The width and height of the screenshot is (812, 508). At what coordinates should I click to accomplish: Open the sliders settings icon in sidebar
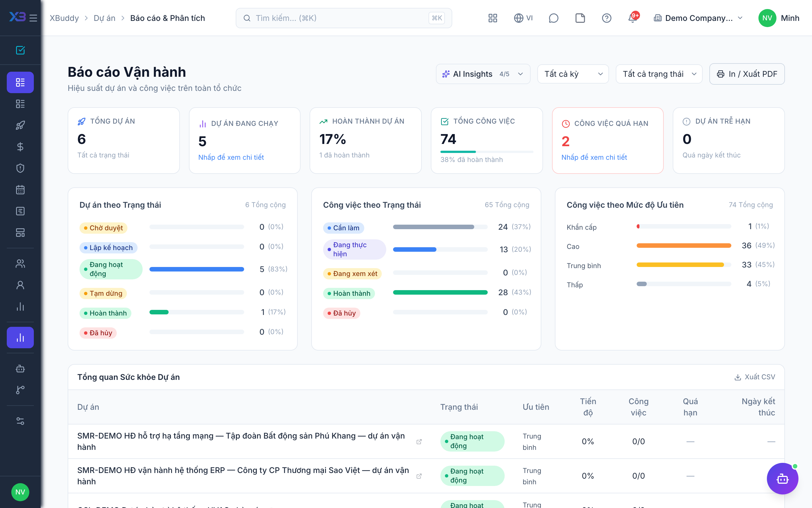click(20, 421)
